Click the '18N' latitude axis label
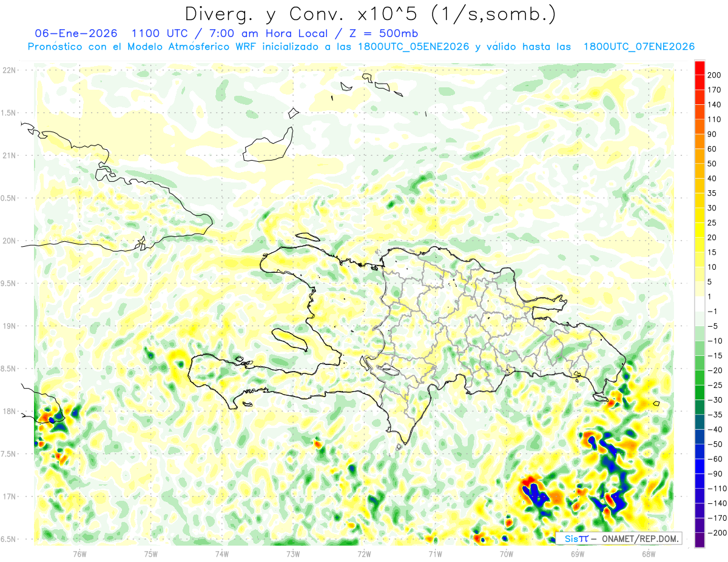This screenshot has height=562, width=728. coord(8,412)
